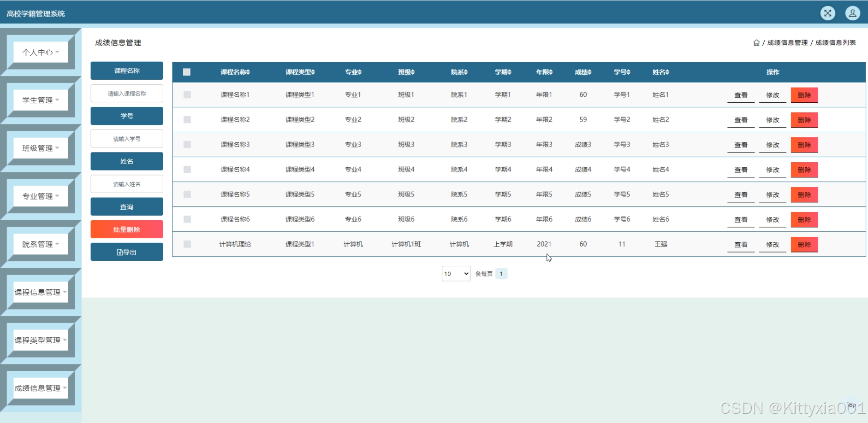868x423 pixels.
Task: Delete the 王强 record row
Action: tap(804, 244)
